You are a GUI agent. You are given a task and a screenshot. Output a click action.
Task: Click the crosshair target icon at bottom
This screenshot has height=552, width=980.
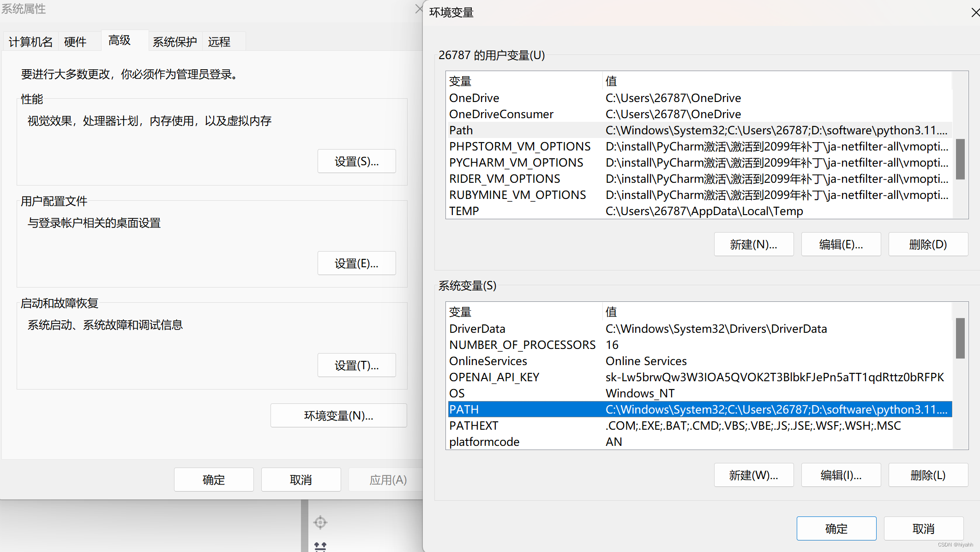320,522
